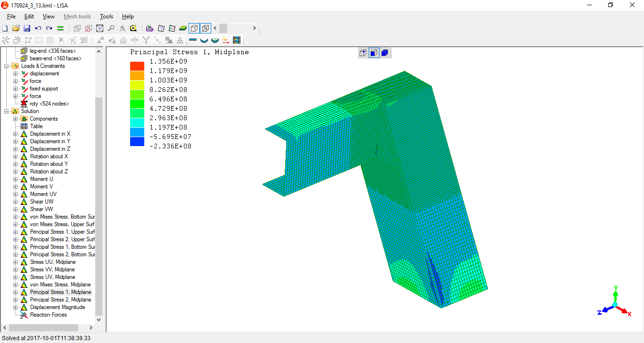Open the Mesh tools menu
Screen dimensions: 644x343
(x=77, y=16)
